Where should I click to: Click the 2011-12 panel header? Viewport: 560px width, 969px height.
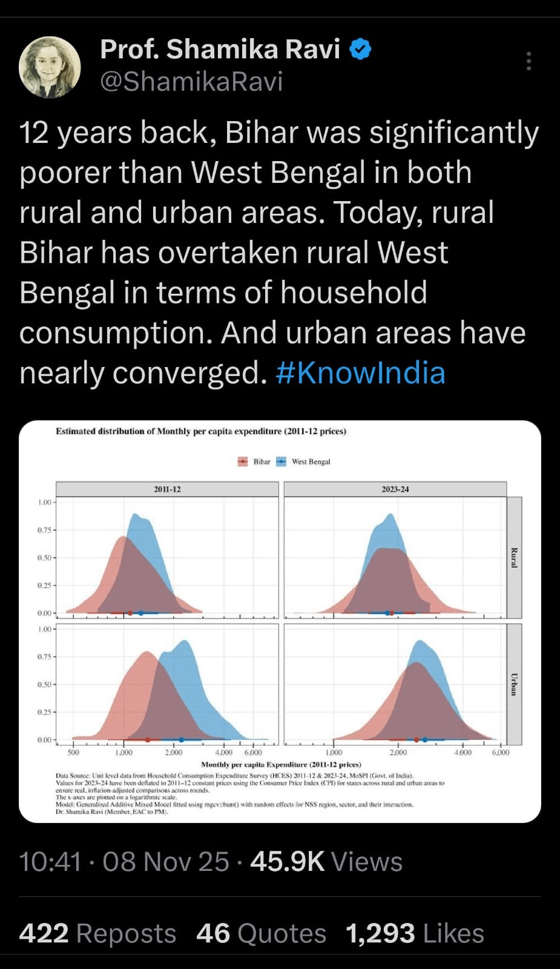[167, 489]
